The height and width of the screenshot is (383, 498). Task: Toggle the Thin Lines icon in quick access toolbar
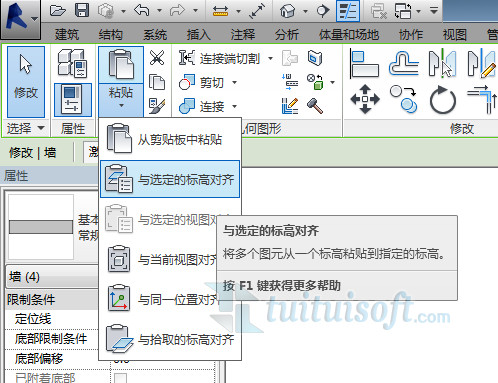click(x=348, y=11)
